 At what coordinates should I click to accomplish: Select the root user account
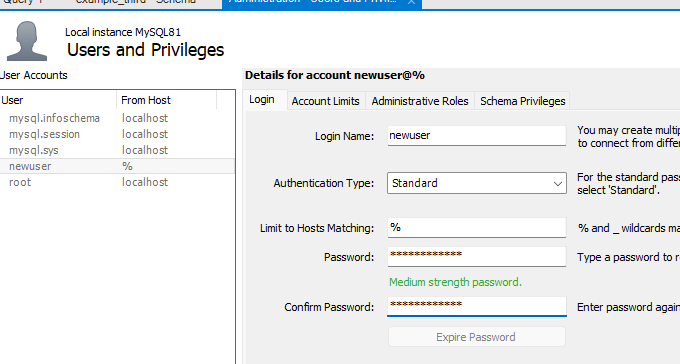[x=118, y=182]
